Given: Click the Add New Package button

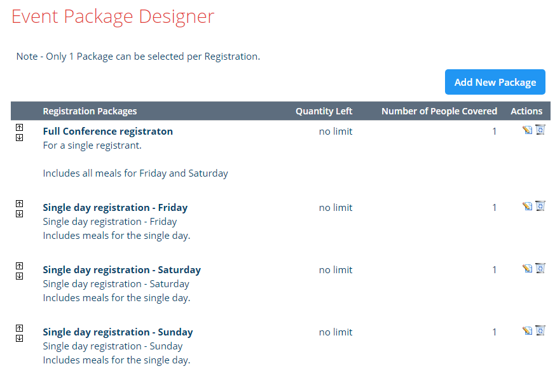Looking at the screenshot, I should click(495, 82).
